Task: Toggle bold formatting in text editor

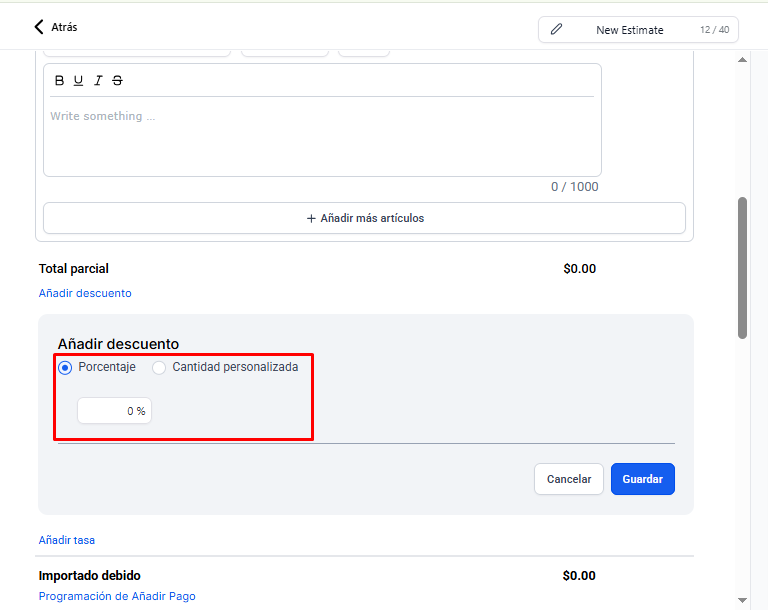Action: point(59,80)
